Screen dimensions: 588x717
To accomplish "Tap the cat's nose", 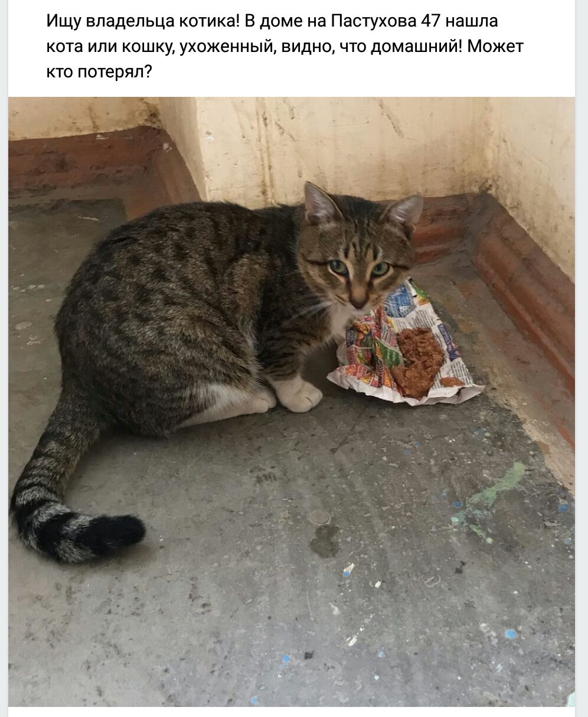I will 358,302.
